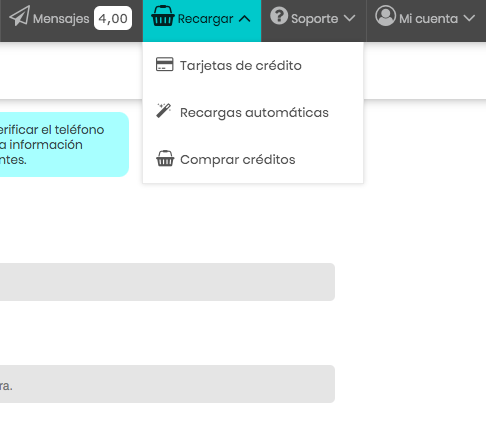Image resolution: width=486 pixels, height=433 pixels.
Task: Expand the Soporte dropdown chevron
Action: pyautogui.click(x=349, y=18)
